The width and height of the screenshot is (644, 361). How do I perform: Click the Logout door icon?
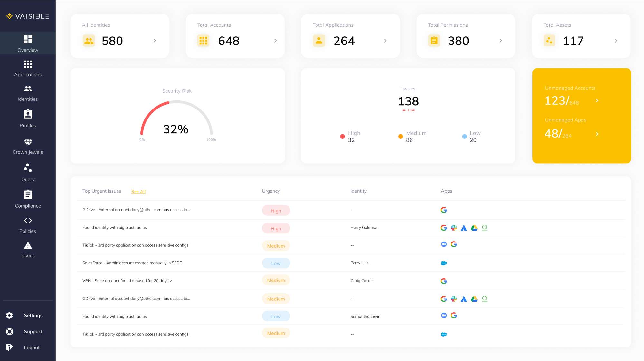point(9,347)
